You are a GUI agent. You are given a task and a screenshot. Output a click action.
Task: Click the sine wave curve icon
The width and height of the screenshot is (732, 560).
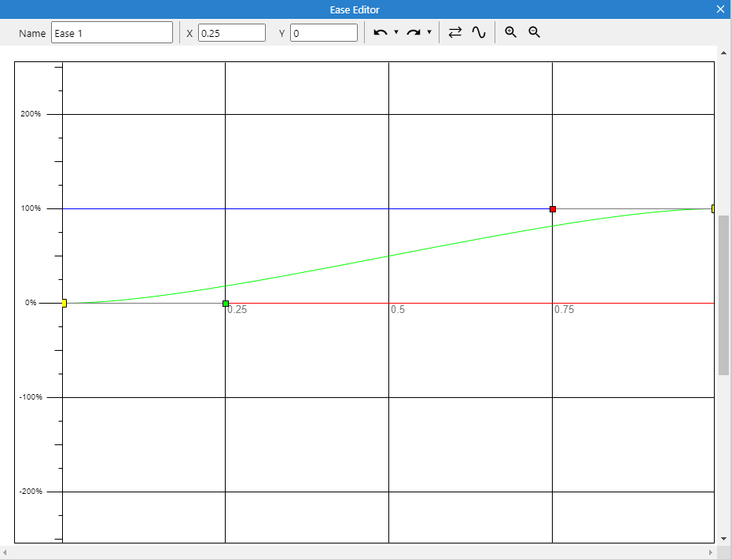coord(479,32)
